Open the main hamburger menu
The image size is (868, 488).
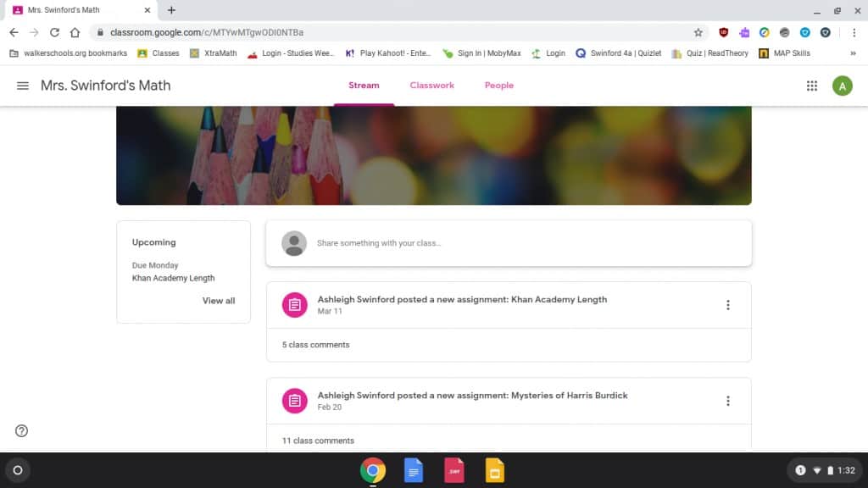pyautogui.click(x=23, y=86)
